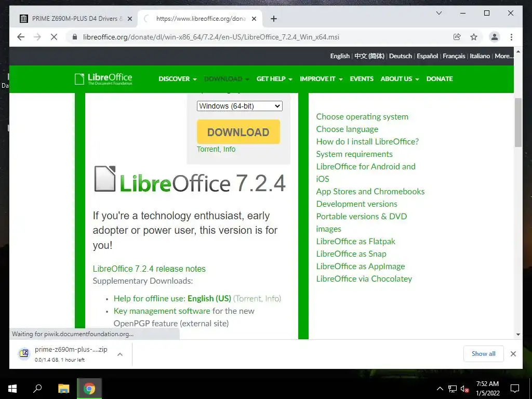Open LibreOffice as Snap link
Screen dimensions: 532x399
[x=351, y=254]
